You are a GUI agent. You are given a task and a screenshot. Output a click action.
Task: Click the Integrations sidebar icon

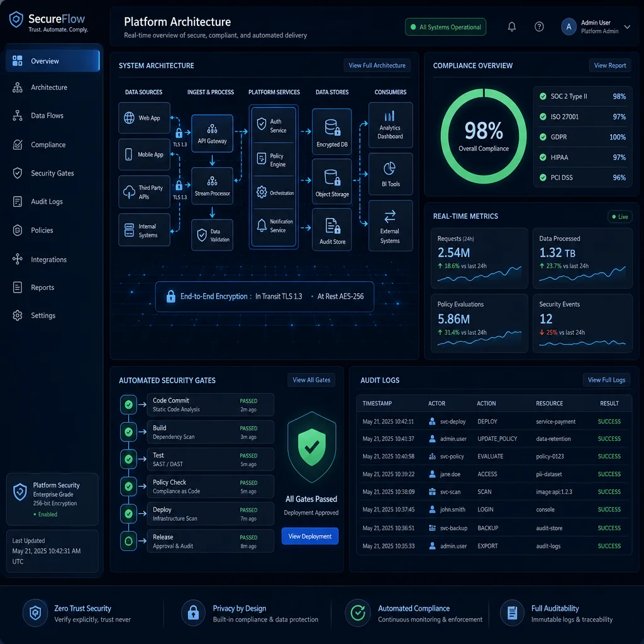point(17,258)
